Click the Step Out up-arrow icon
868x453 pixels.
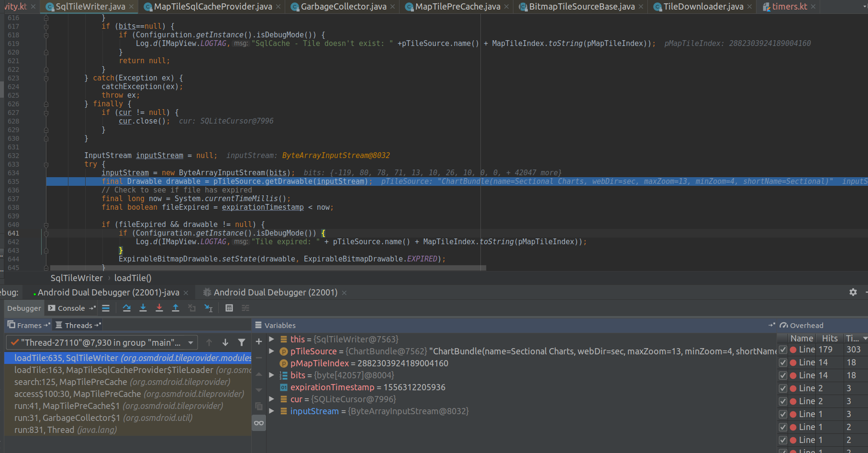click(x=176, y=308)
